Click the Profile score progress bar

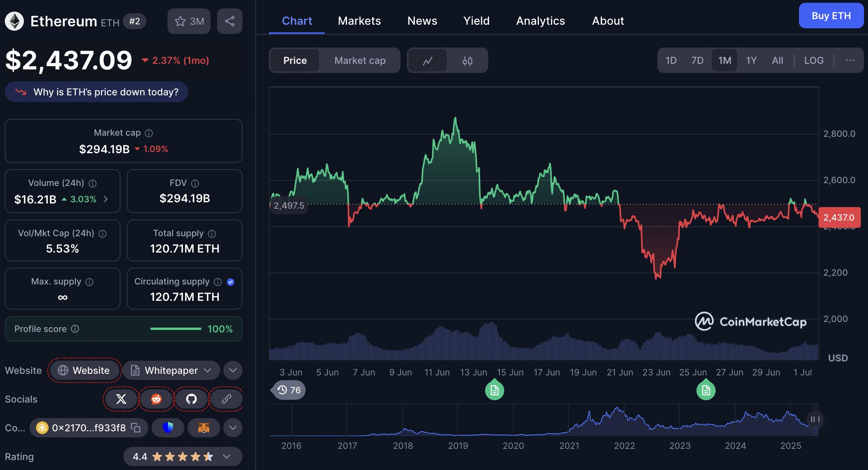176,329
